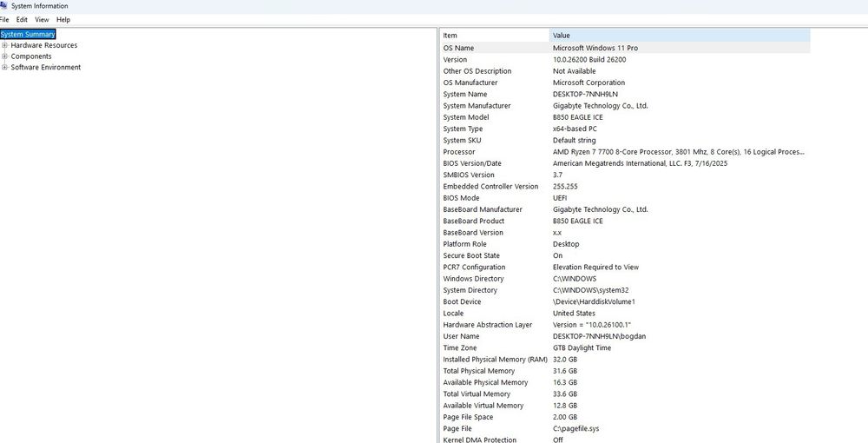Click value \Device\HarddiskVolume1
The image size is (868, 443).
594,301
